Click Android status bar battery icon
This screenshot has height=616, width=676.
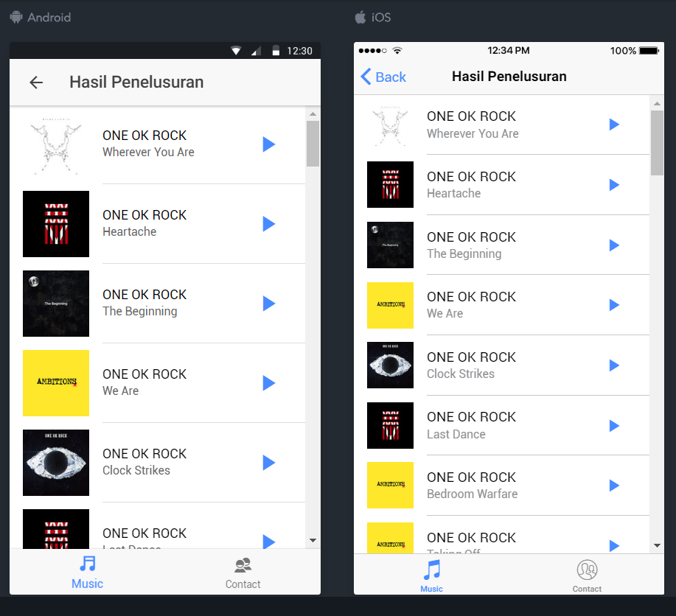(276, 50)
